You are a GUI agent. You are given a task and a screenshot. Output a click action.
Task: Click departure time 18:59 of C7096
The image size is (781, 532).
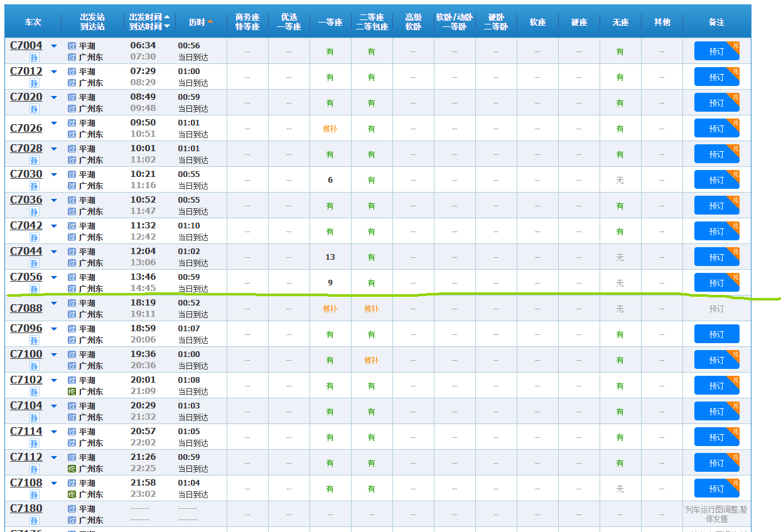coord(143,328)
